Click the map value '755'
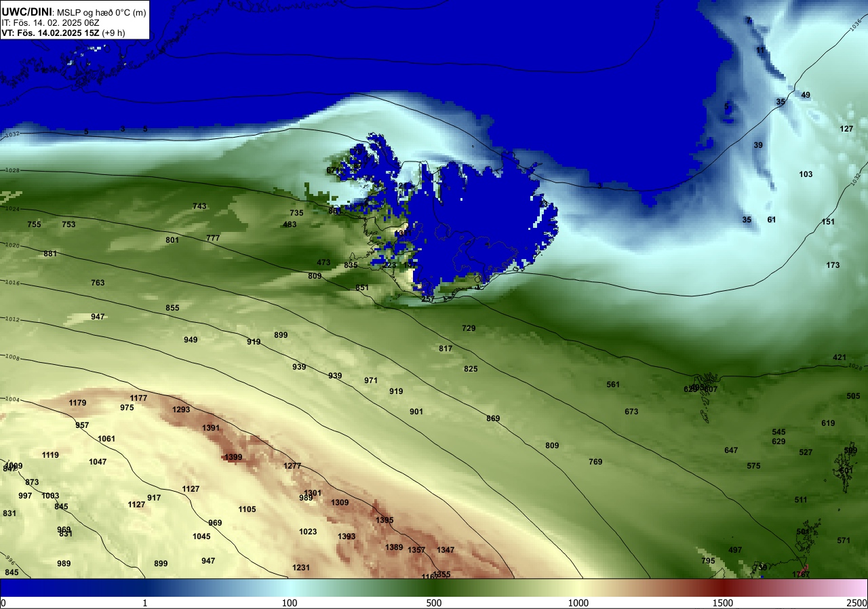This screenshot has height=609, width=868. (x=34, y=224)
